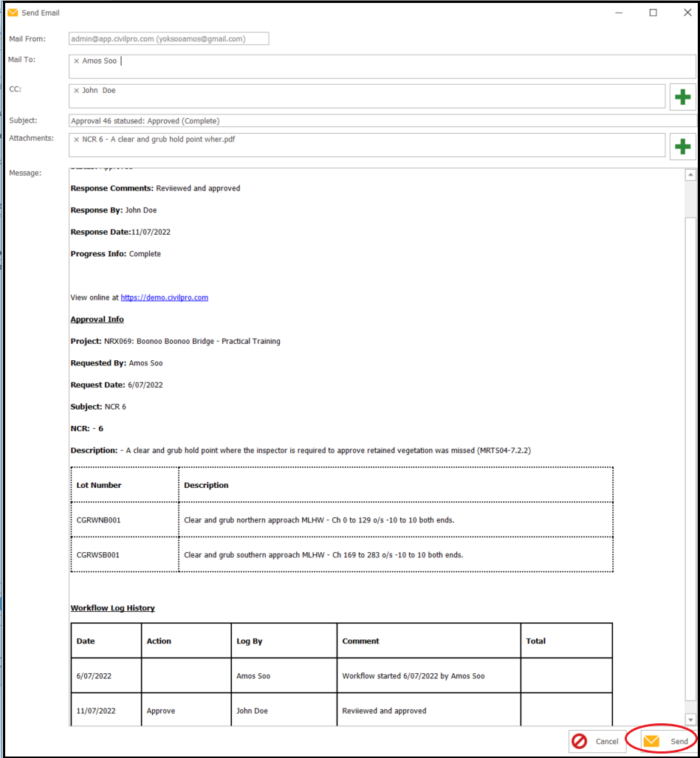700x758 pixels.
Task: Maximize the Send Email window
Action: click(653, 13)
